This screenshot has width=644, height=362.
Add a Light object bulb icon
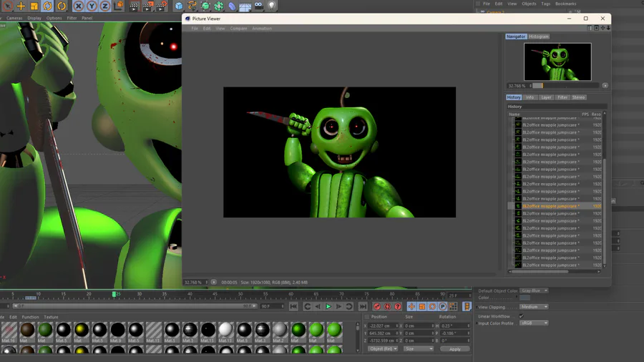pos(271,6)
